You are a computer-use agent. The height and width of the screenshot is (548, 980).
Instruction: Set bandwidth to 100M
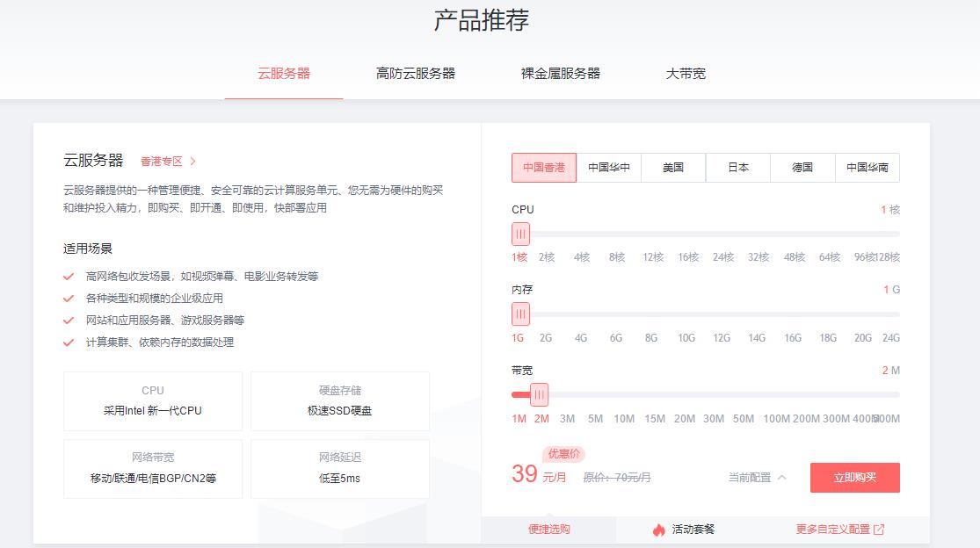(x=776, y=418)
